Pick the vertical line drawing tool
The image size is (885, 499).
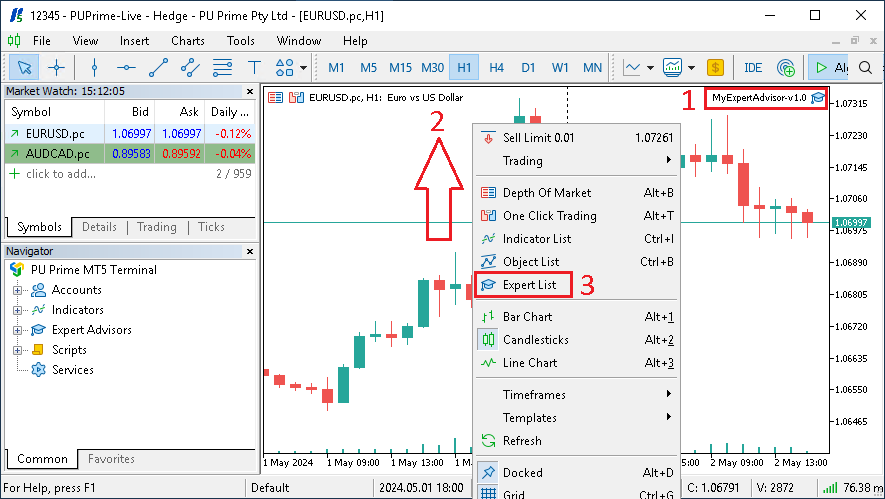coord(94,68)
